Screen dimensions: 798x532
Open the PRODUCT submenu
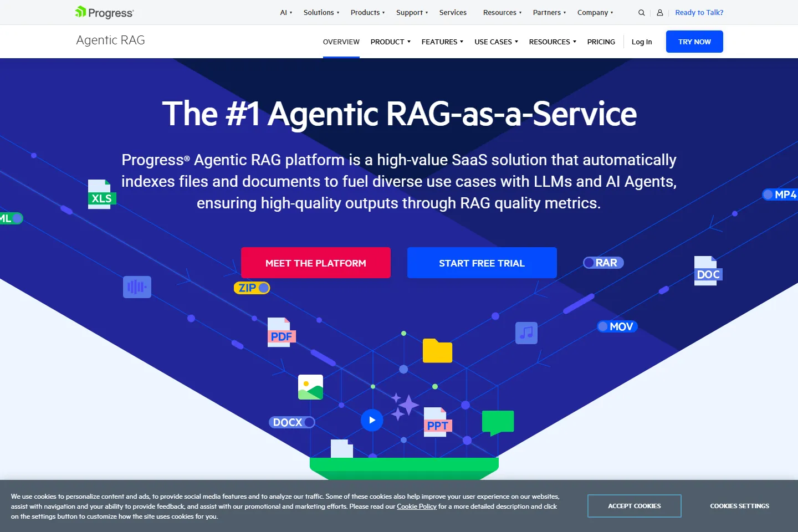pyautogui.click(x=391, y=42)
